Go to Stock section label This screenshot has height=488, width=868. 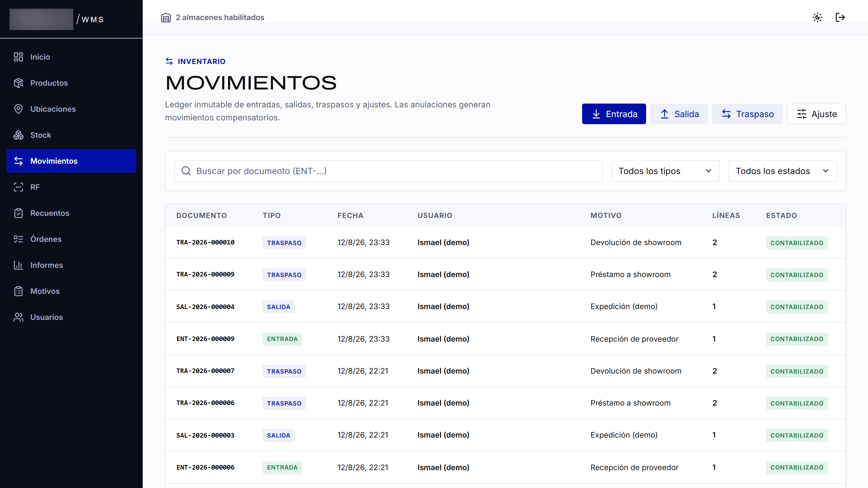[x=41, y=135]
